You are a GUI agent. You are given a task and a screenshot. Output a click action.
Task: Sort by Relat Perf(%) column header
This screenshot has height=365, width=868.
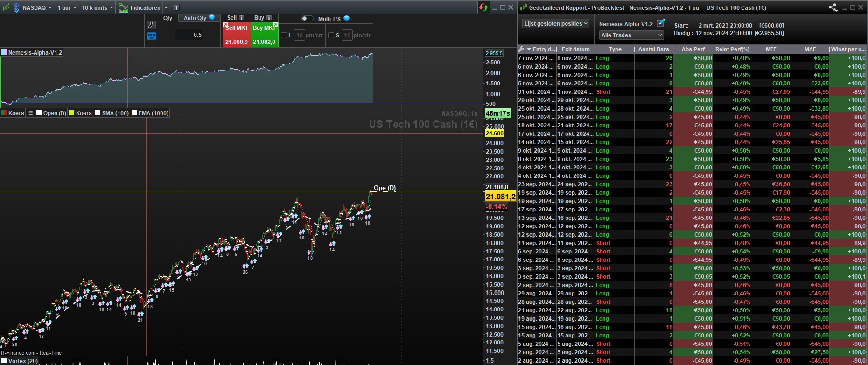(732, 49)
